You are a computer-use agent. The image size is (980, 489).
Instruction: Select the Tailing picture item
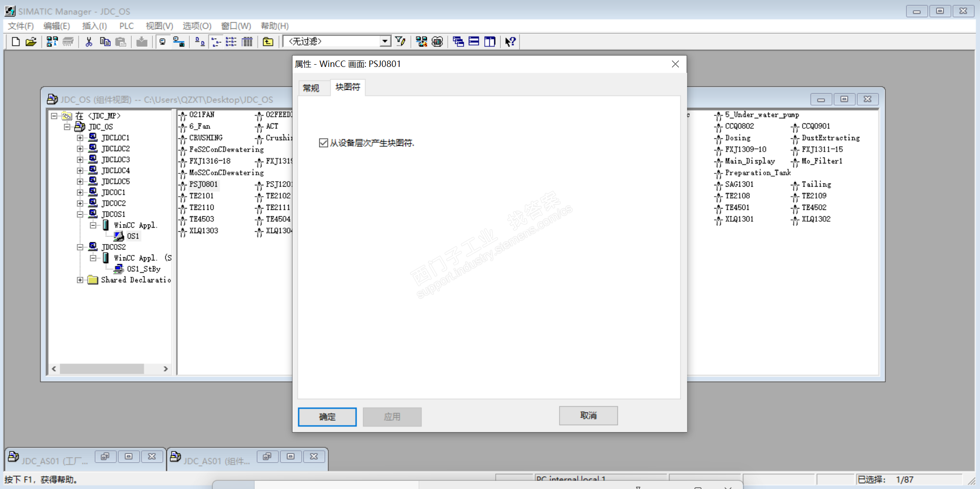(816, 184)
